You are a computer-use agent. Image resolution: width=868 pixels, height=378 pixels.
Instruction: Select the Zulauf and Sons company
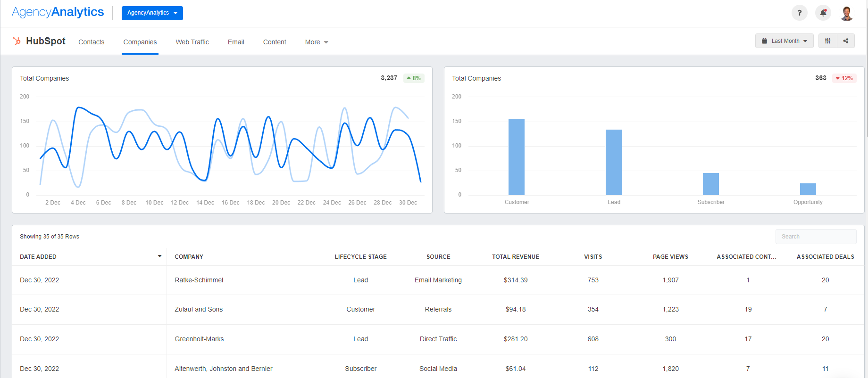click(199, 309)
